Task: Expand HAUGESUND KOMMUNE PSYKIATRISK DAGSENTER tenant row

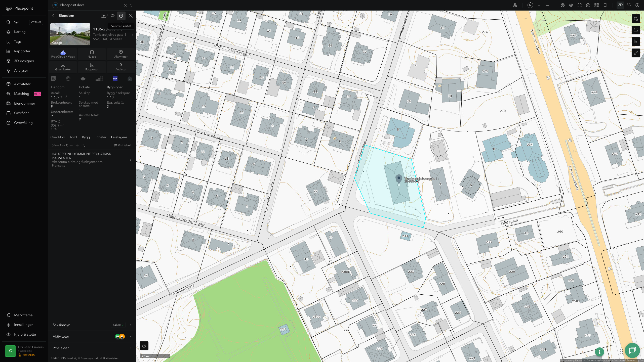Action: tap(92, 160)
